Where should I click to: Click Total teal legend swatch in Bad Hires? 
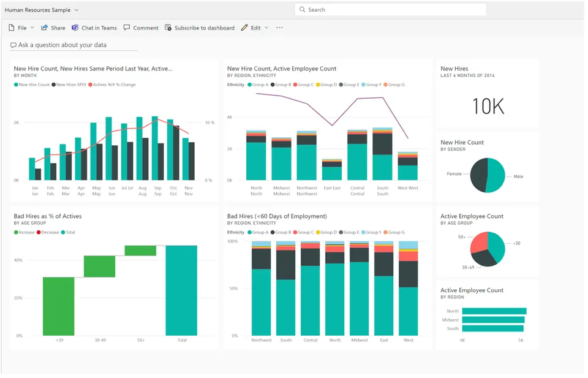(63, 233)
